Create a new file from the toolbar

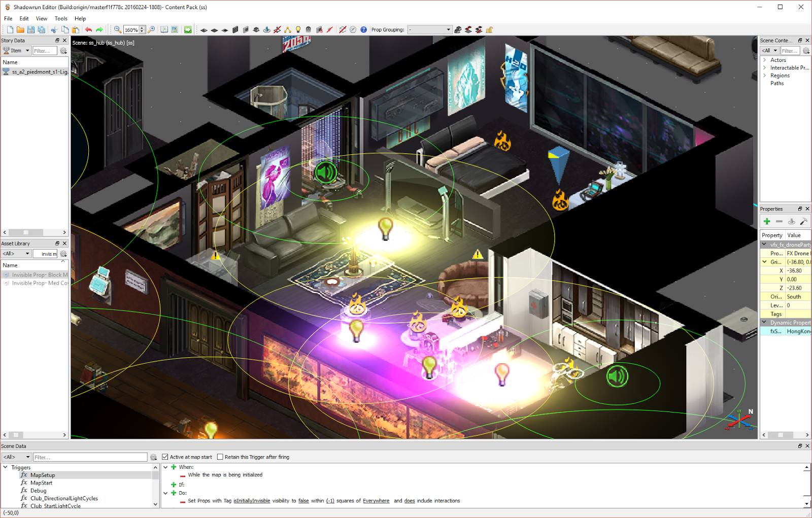[10, 30]
